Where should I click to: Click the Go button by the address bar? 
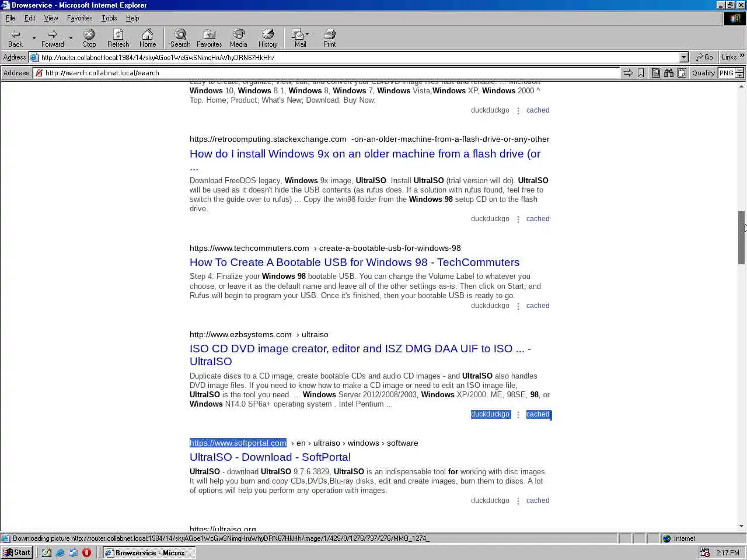[704, 57]
